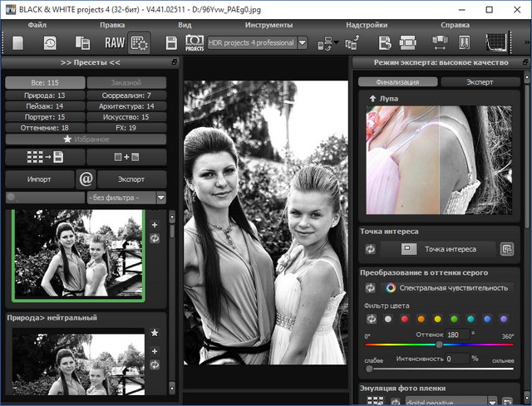The height and width of the screenshot is (406, 532).
Task: Click the histogram icon in top toolbar
Action: click(x=498, y=42)
